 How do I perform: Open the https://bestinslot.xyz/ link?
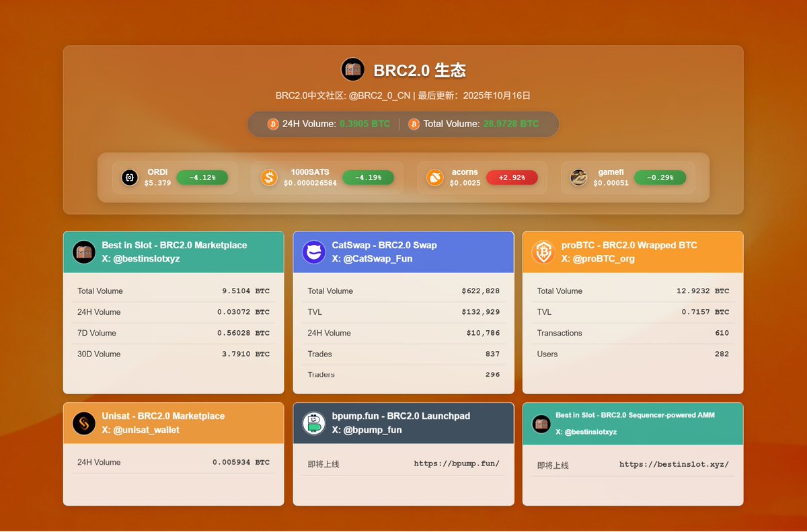pos(675,463)
